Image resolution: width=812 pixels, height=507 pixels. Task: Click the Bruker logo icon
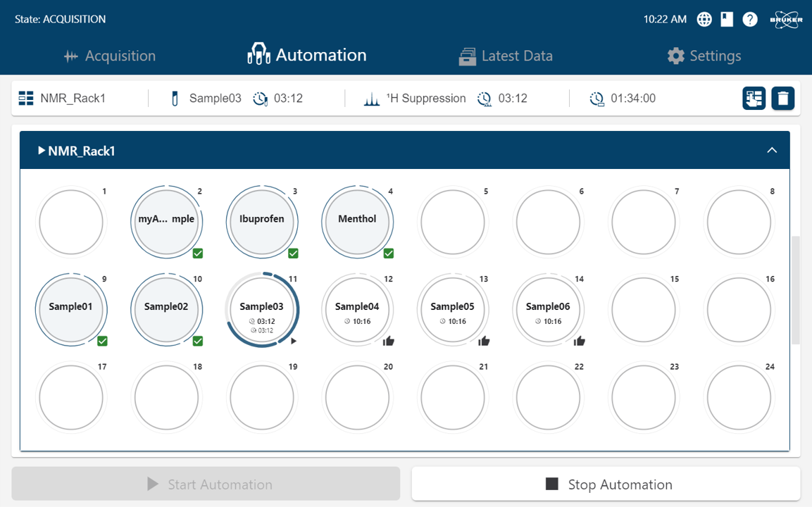click(x=785, y=20)
